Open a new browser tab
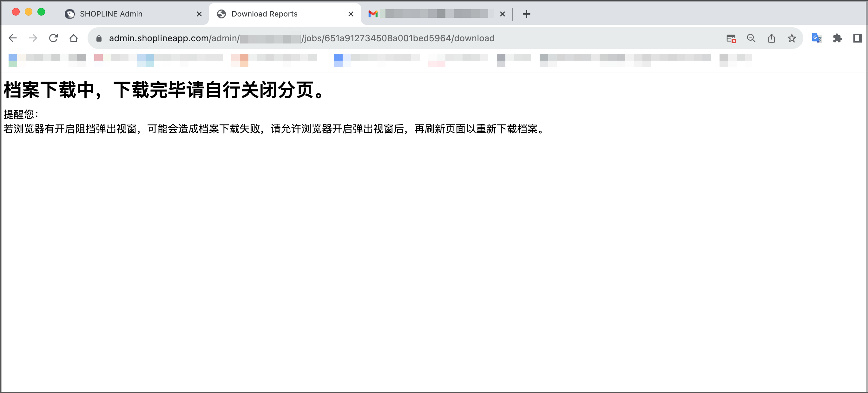 (x=526, y=14)
